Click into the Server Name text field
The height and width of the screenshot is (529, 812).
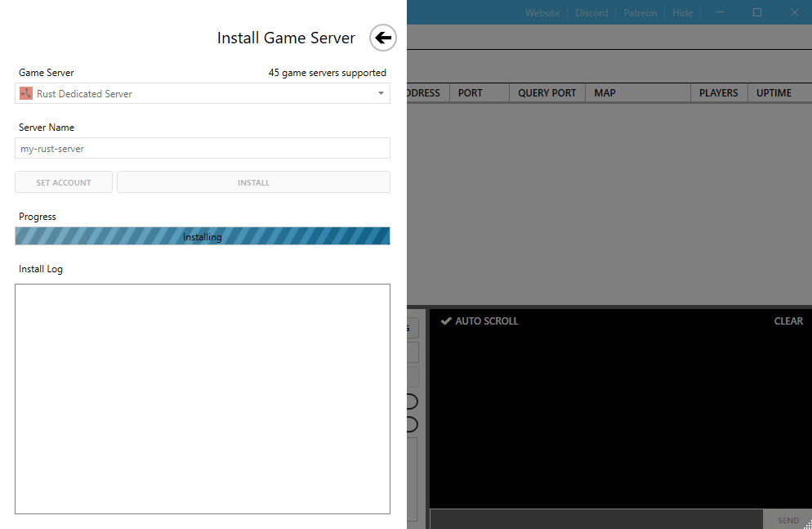202,149
